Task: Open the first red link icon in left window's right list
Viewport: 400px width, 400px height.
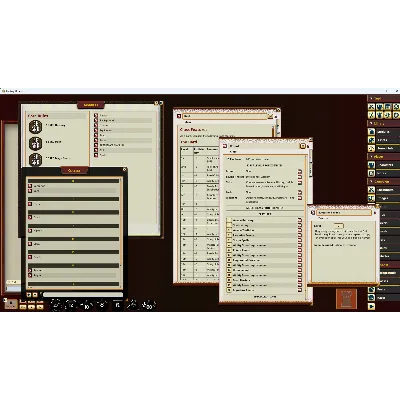Action: (96, 115)
